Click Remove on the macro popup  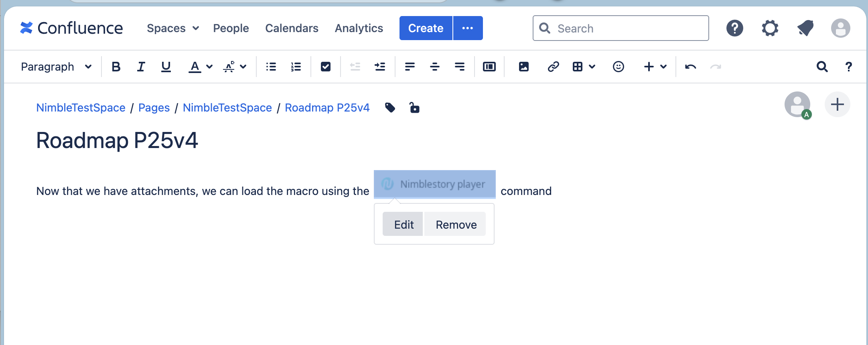click(x=456, y=224)
